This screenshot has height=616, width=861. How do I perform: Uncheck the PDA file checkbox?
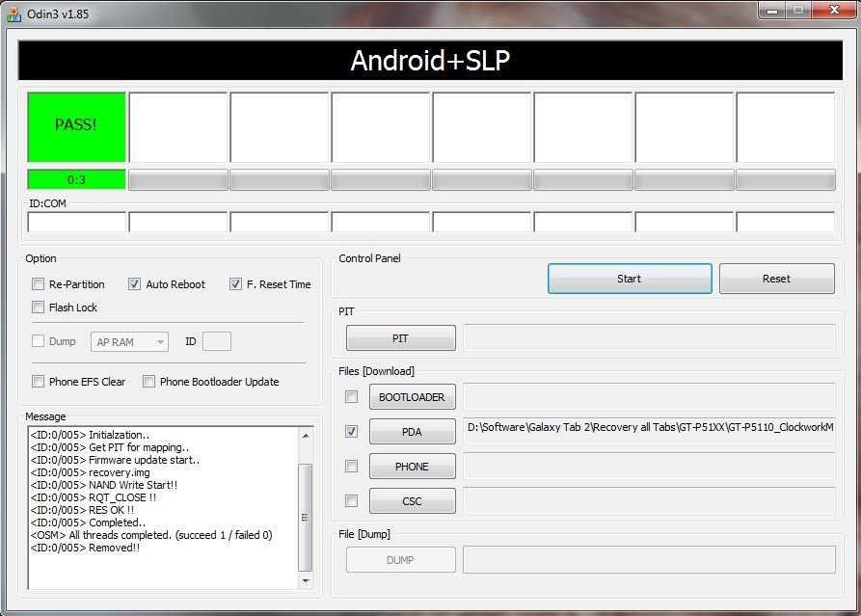(x=351, y=432)
